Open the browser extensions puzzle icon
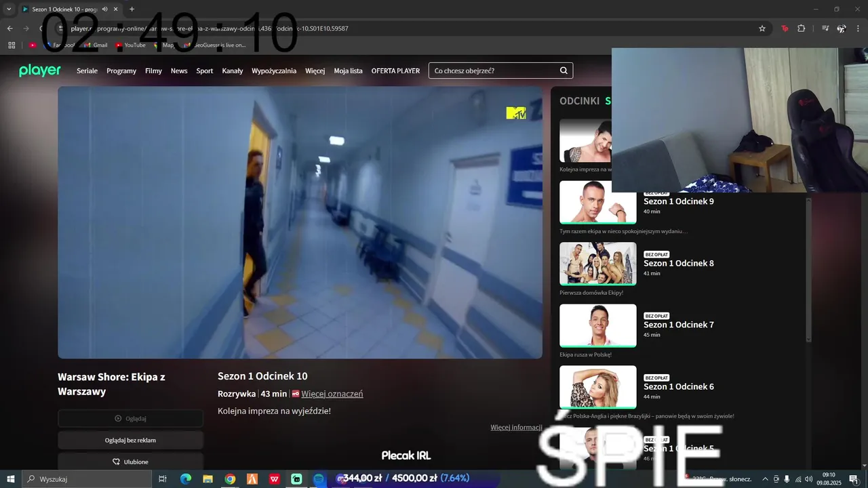868x488 pixels. [x=802, y=28]
